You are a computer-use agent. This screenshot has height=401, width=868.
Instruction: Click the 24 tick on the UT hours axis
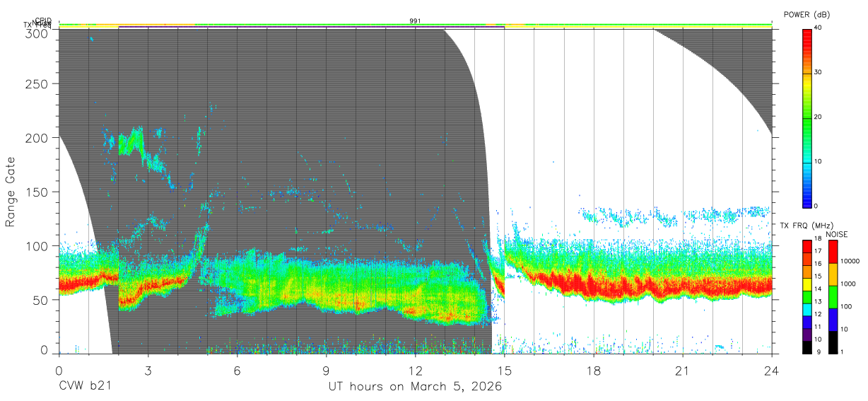(x=771, y=371)
